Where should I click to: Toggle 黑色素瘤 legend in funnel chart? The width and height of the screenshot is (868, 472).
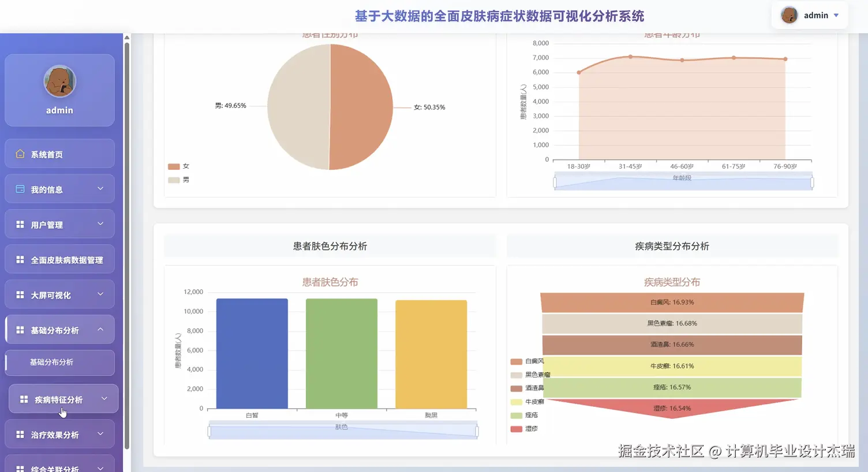[x=530, y=375]
